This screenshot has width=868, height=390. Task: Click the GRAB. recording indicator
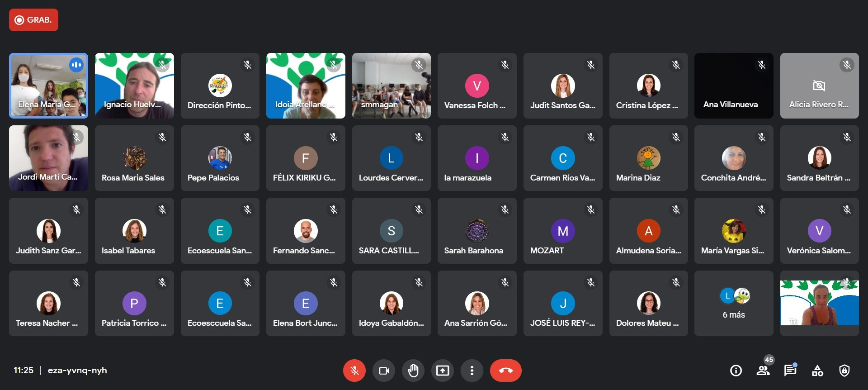(x=33, y=20)
